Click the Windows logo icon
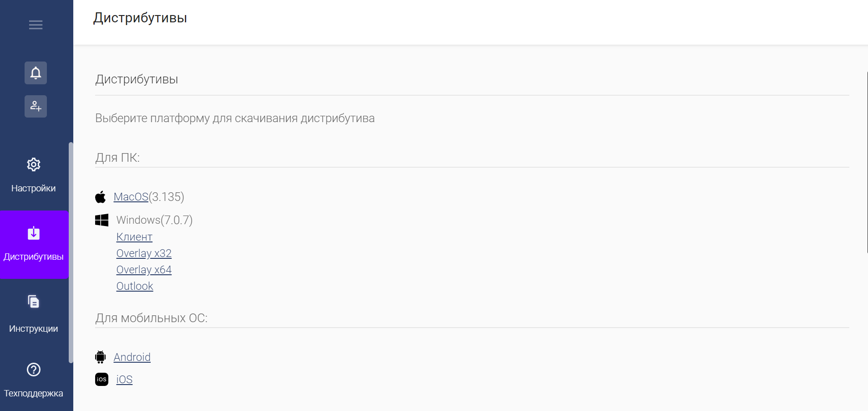The width and height of the screenshot is (868, 411). click(102, 220)
